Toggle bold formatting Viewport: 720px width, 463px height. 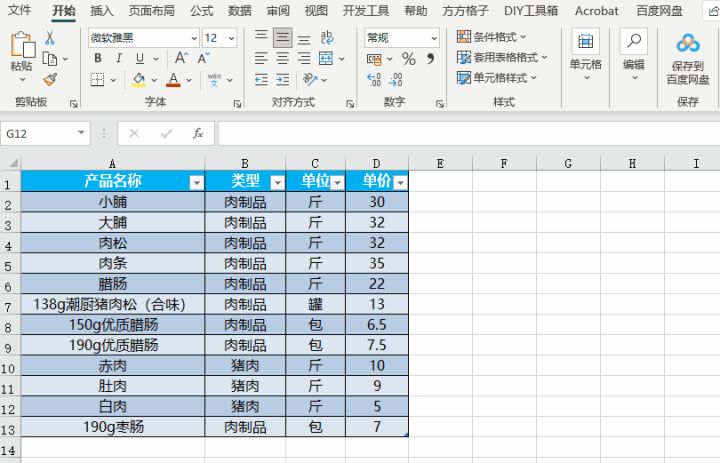[x=97, y=58]
